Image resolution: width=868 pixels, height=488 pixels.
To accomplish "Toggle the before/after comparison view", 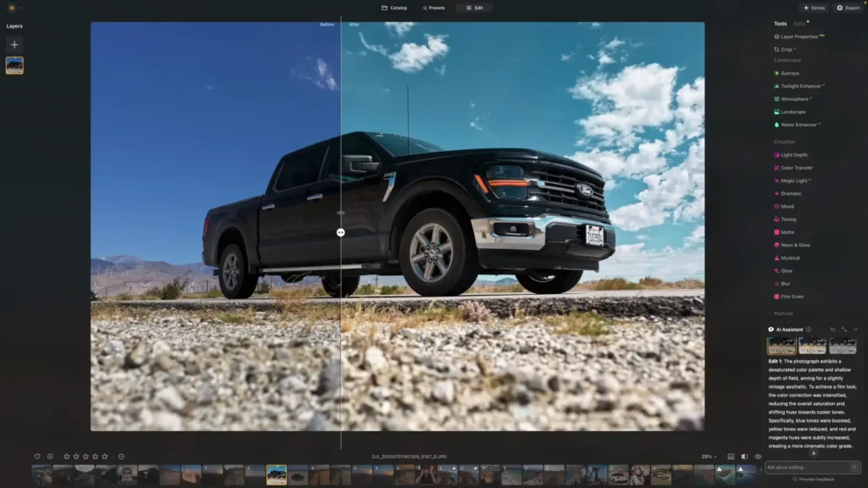I will click(x=746, y=456).
